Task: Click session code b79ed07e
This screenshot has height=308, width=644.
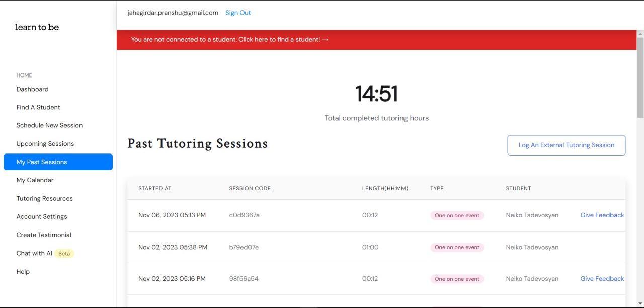Action: tap(244, 247)
